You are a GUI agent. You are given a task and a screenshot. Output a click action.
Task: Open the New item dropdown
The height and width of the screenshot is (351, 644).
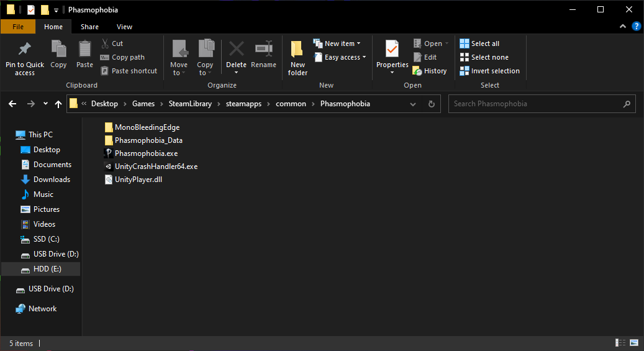click(x=337, y=43)
